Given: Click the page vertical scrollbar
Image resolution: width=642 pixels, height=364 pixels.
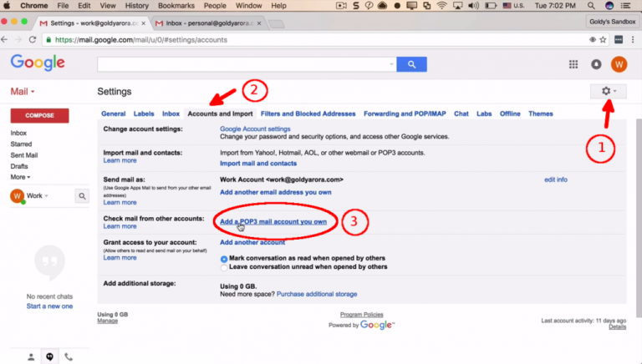Looking at the screenshot, I should pyautogui.click(x=639, y=219).
